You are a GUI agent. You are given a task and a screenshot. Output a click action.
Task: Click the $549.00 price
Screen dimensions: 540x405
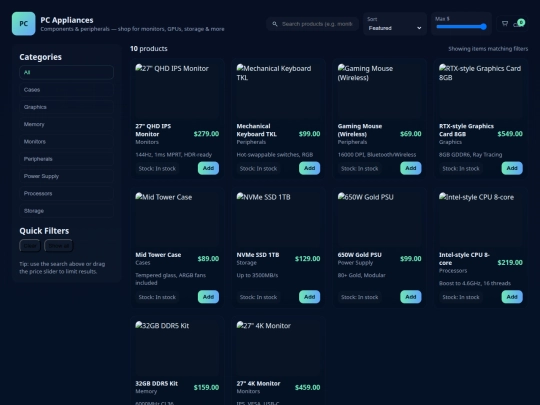point(510,134)
